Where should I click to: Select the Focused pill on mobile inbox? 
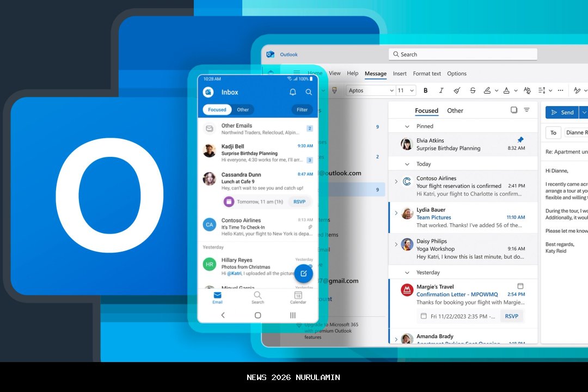(x=217, y=109)
